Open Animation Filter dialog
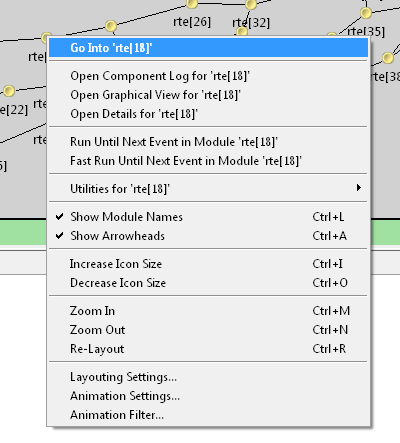This screenshot has width=400, height=443. coord(208,415)
